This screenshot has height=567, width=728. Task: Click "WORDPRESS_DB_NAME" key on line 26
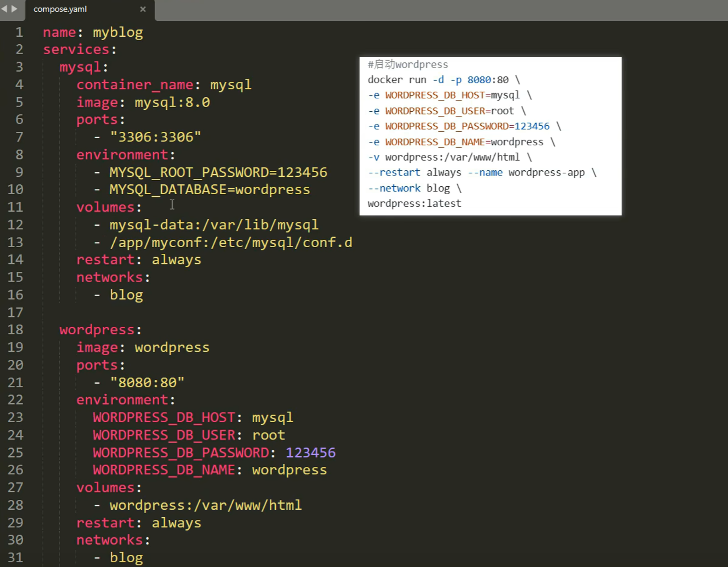[x=164, y=470]
